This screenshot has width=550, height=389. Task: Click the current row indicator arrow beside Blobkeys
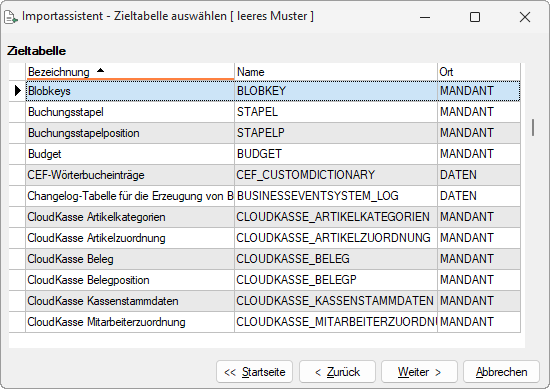18,91
